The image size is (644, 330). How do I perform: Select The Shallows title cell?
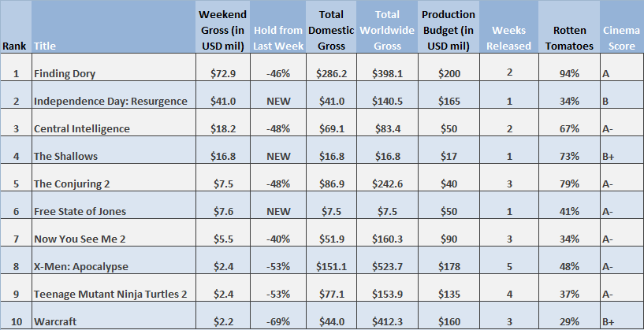(x=65, y=156)
